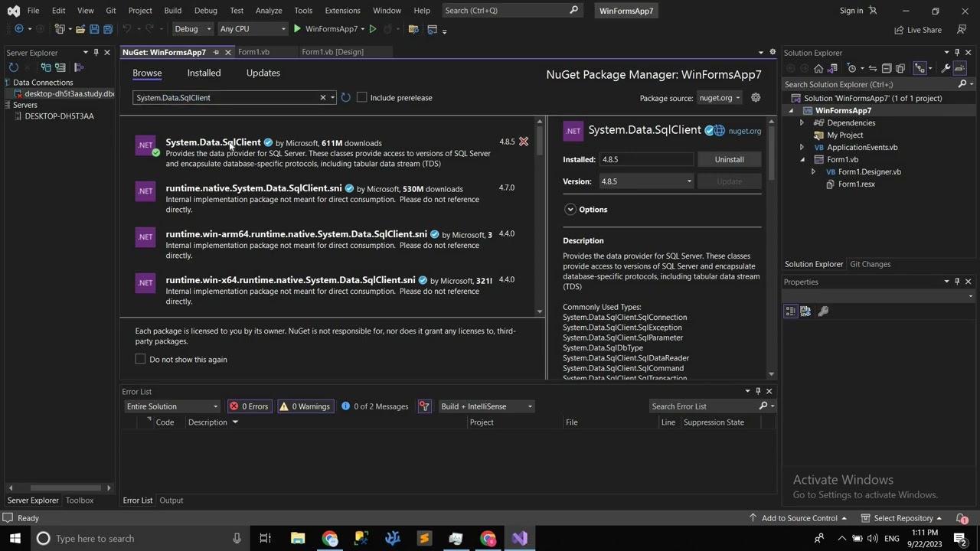Click the Sign in button
Viewport: 980px width, 551px height.
[857, 11]
